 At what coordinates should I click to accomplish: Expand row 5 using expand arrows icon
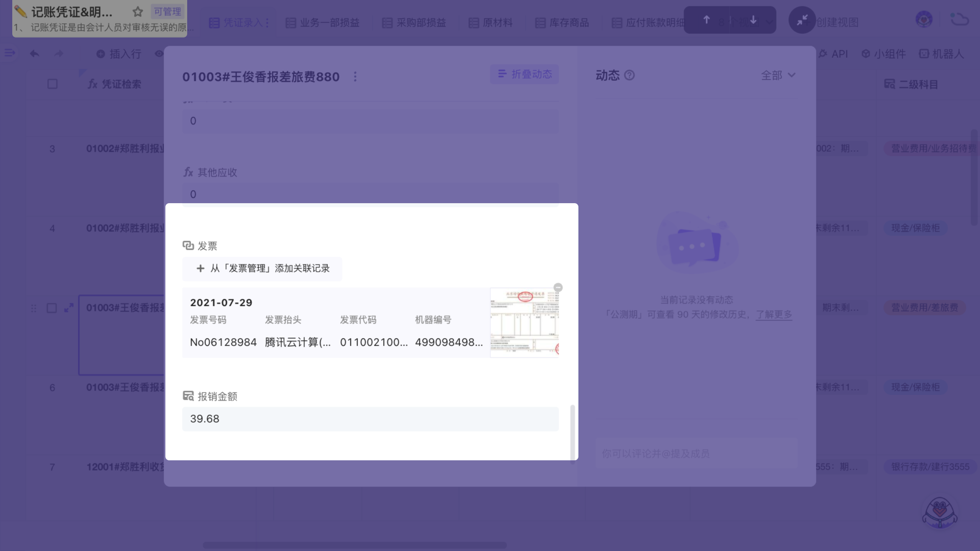(x=69, y=308)
